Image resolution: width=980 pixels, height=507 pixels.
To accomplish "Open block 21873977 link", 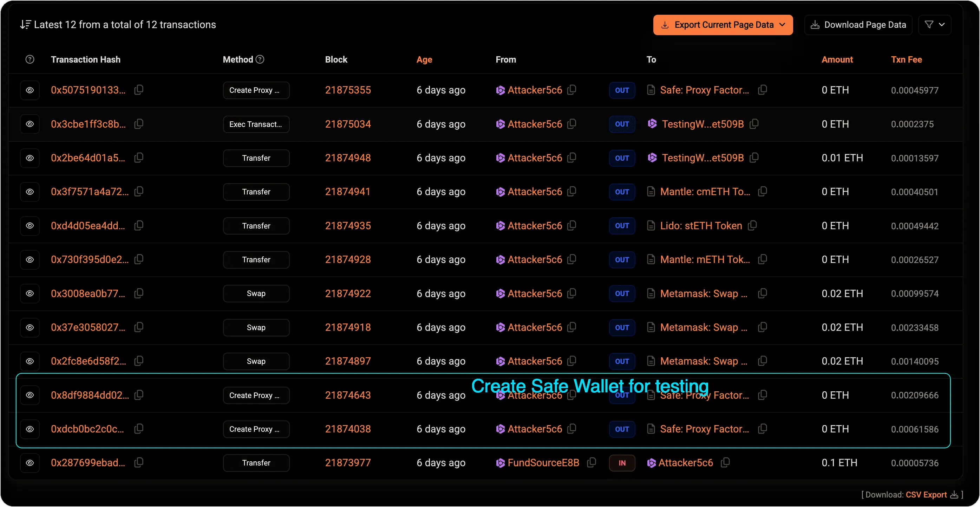I will (x=348, y=463).
